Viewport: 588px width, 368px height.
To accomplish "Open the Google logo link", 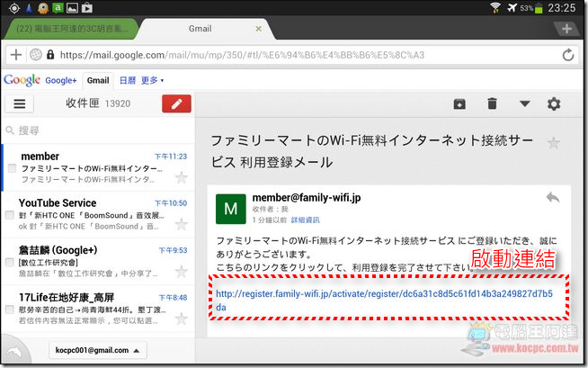I will click(x=22, y=80).
